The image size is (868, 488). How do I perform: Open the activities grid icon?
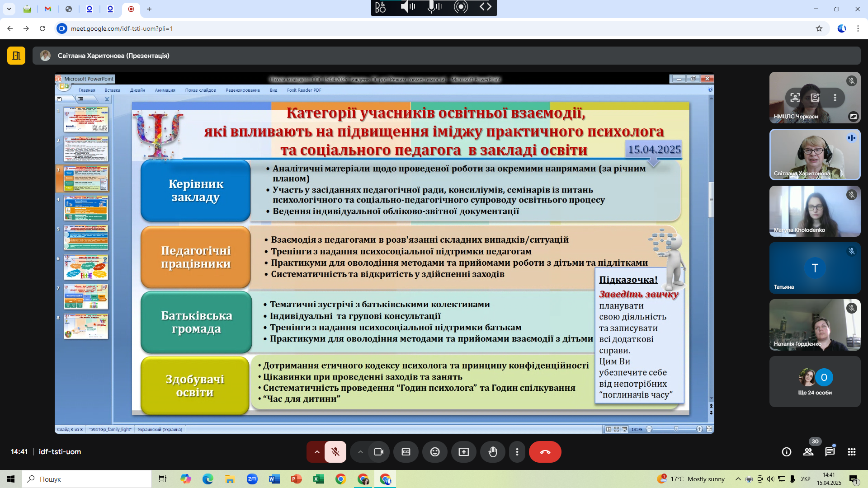852,452
